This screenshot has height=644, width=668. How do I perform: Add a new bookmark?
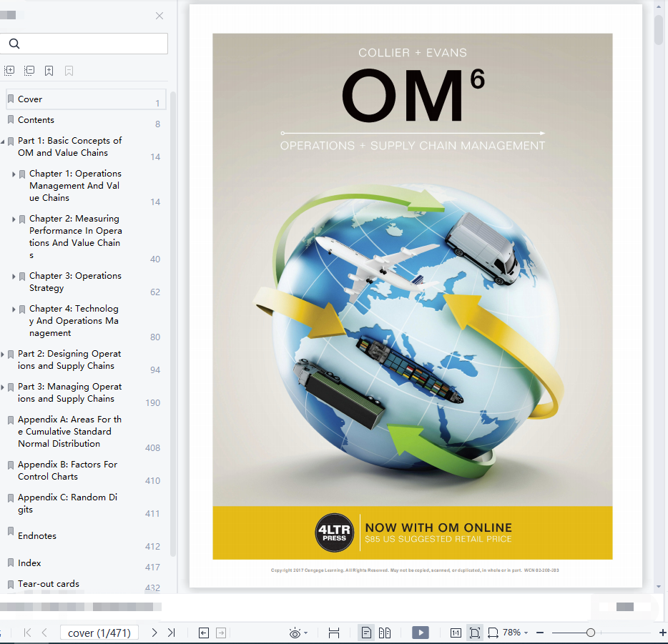pyautogui.click(x=49, y=71)
